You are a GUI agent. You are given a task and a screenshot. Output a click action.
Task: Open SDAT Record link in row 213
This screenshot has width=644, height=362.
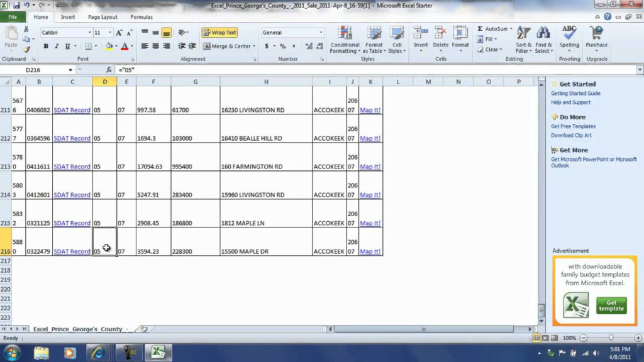(x=72, y=167)
